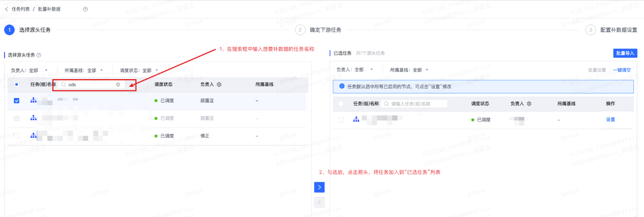Tick the select-all checkbox in 已选任务 table header
Screen dimensions: 644x217
(341, 104)
